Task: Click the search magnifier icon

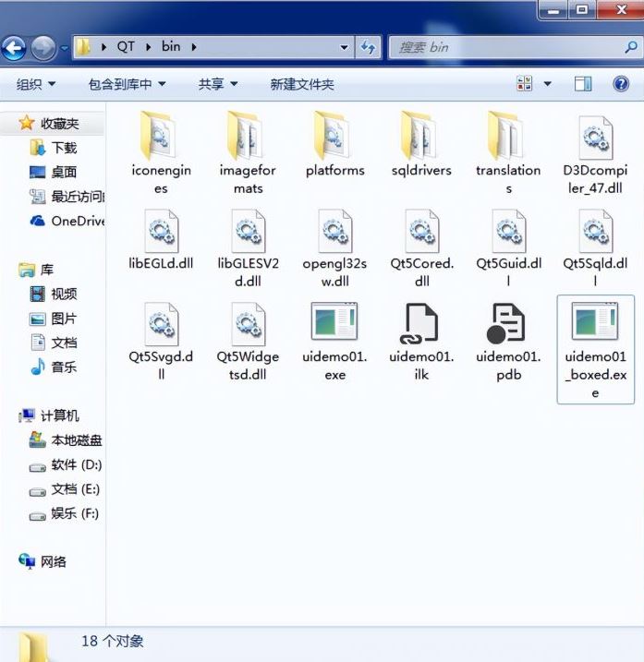Action: tap(630, 47)
